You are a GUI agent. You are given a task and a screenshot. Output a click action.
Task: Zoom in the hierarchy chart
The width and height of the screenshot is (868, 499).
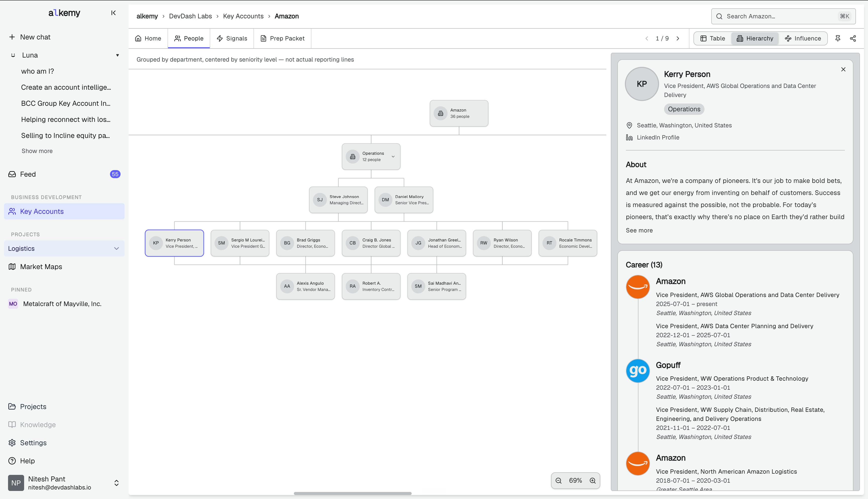pyautogui.click(x=592, y=480)
